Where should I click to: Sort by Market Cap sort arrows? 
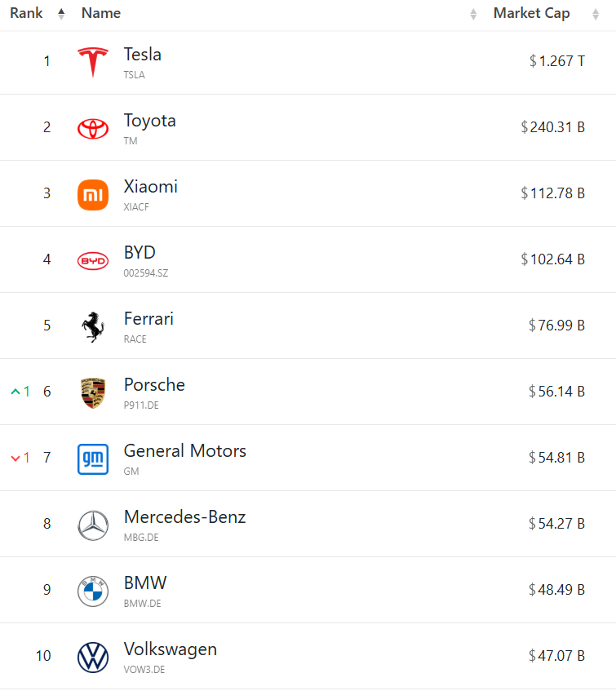(596, 14)
